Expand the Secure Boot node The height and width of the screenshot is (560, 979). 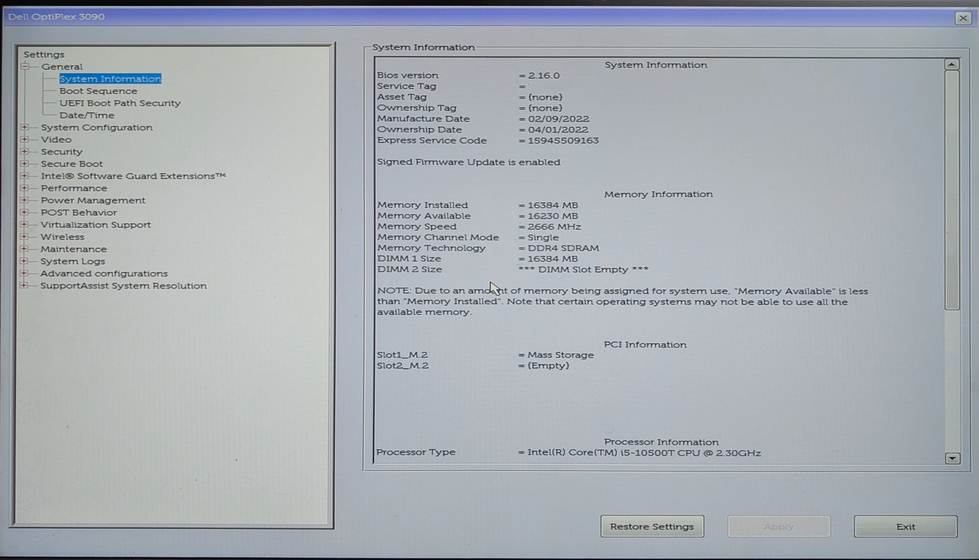click(25, 164)
